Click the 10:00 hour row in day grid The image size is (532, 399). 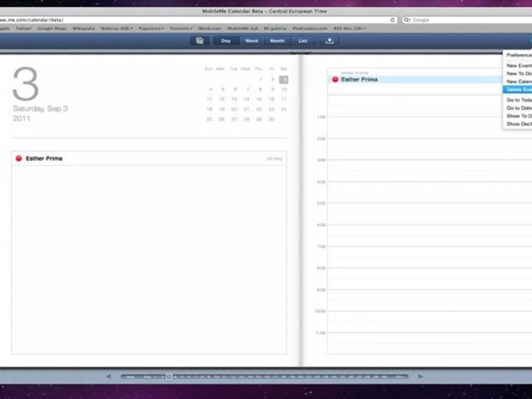(429, 321)
